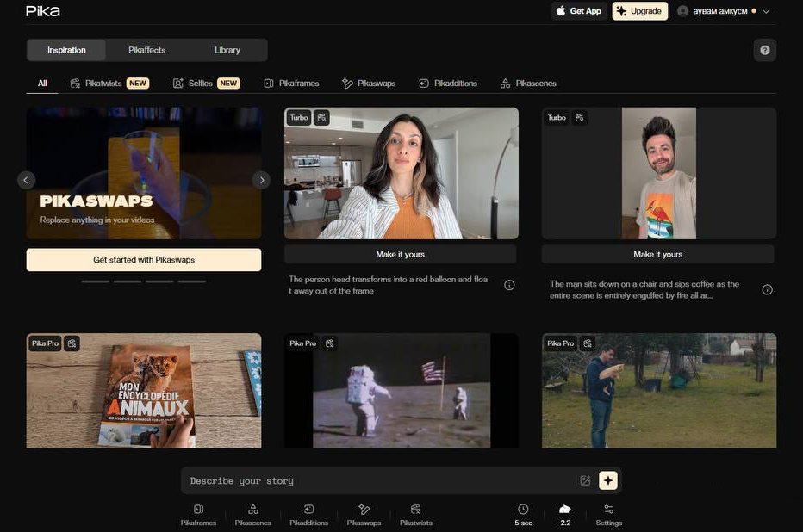The height and width of the screenshot is (532, 803).
Task: Switch to the Library tab
Action: pyautogui.click(x=227, y=50)
